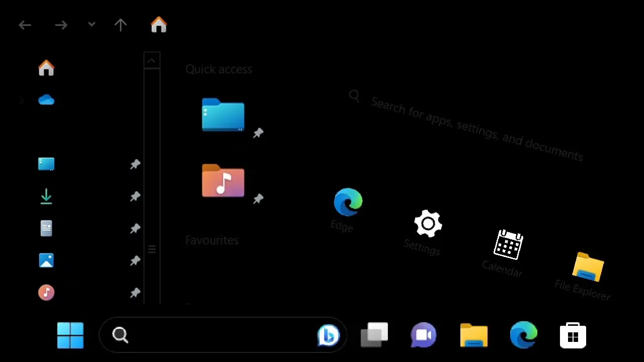Click the sidebar scrollbar up arrow
644x362 pixels.
[152, 61]
